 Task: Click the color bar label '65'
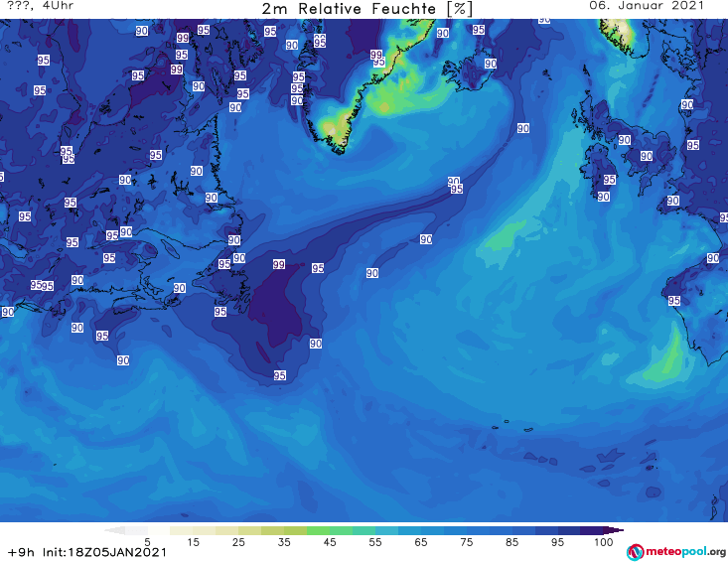(421, 542)
